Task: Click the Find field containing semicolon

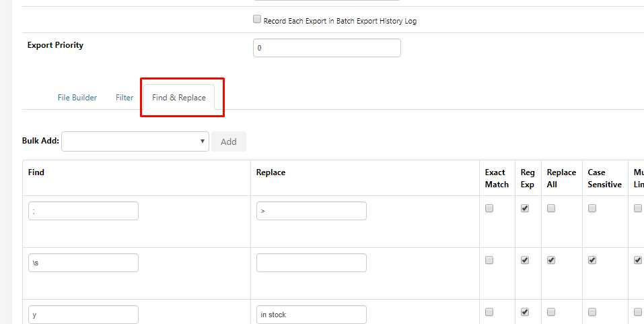Action: click(x=83, y=211)
